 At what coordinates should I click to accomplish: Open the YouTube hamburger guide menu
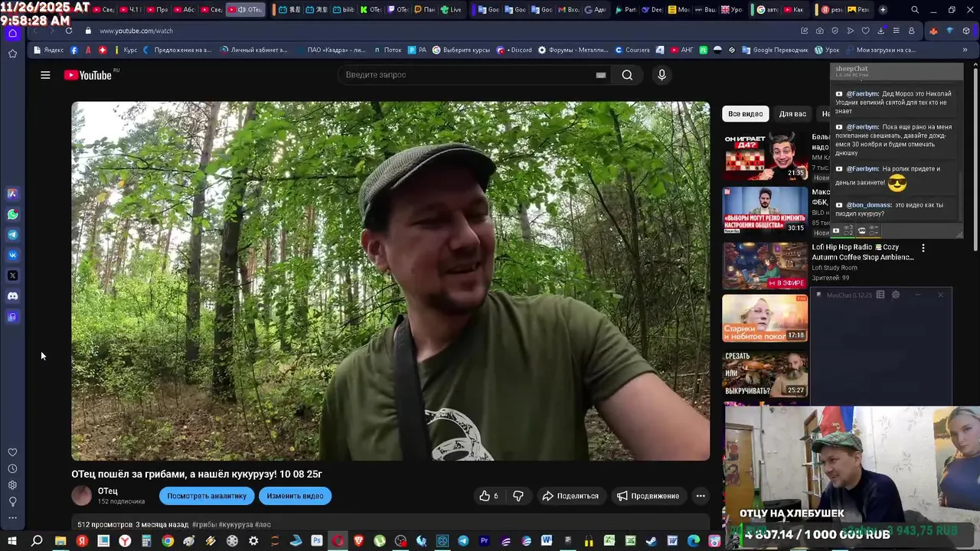click(x=45, y=75)
